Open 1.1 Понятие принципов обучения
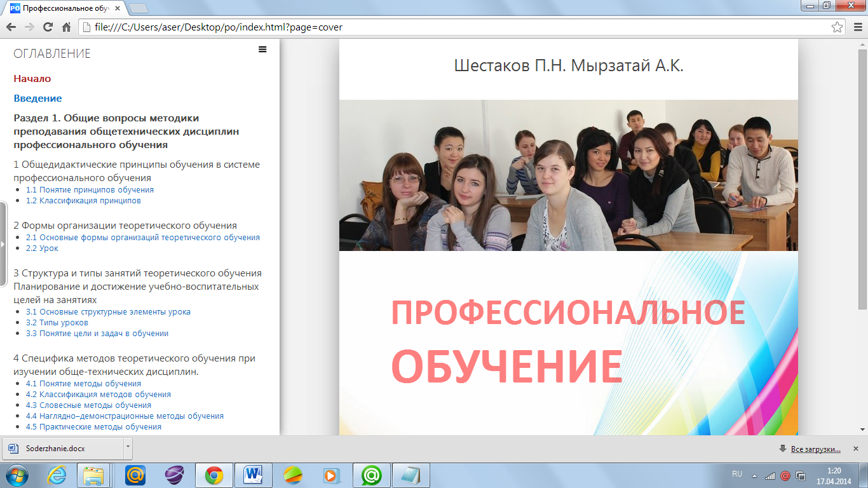Viewport: 868px width, 488px height. point(90,190)
